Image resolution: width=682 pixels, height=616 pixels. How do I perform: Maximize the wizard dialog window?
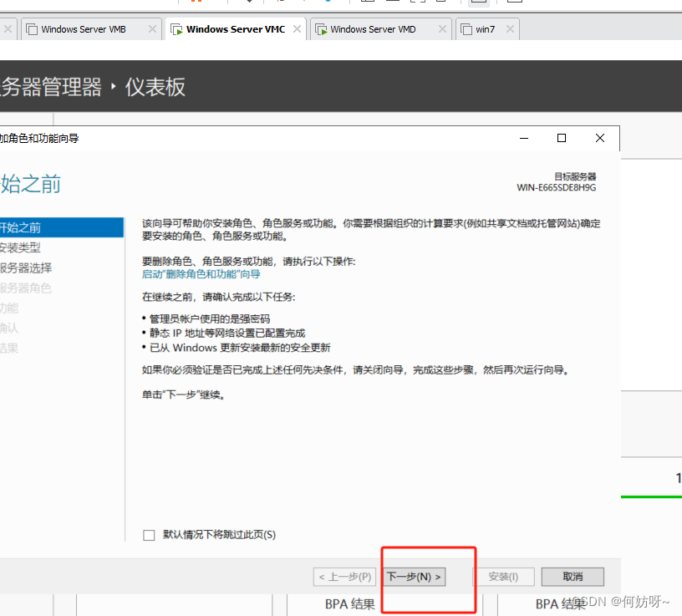(x=562, y=138)
